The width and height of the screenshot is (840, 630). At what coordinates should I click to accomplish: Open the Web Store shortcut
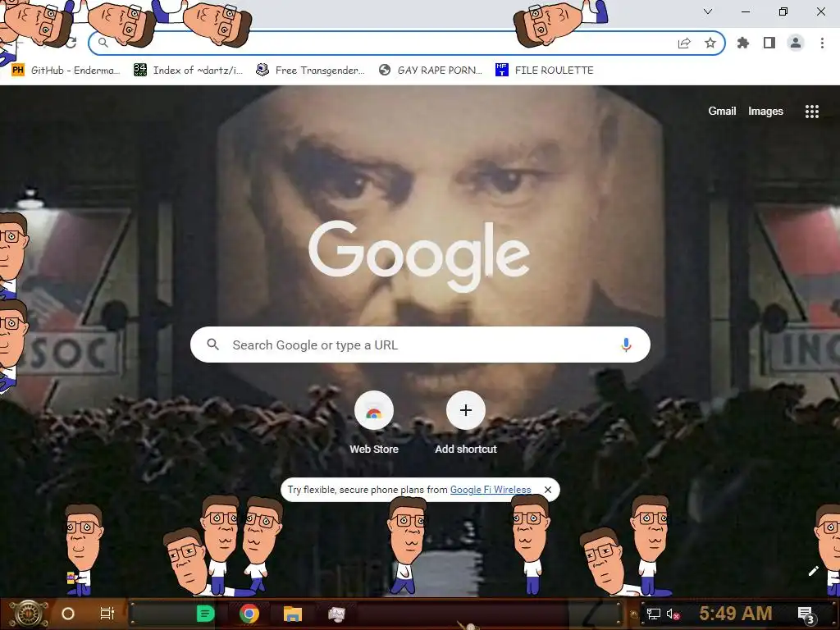374,423
